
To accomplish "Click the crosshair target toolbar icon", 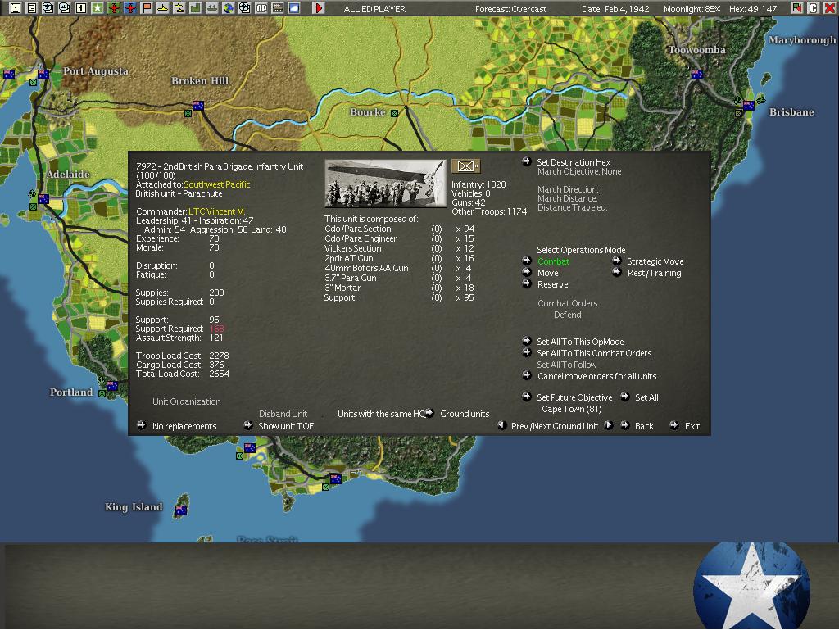I will pyautogui.click(x=245, y=8).
